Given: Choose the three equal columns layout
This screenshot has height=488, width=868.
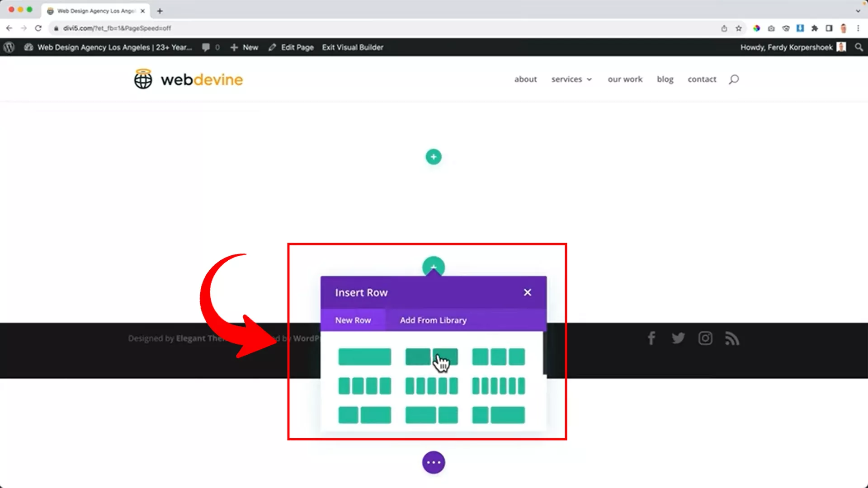Looking at the screenshot, I should [x=498, y=357].
